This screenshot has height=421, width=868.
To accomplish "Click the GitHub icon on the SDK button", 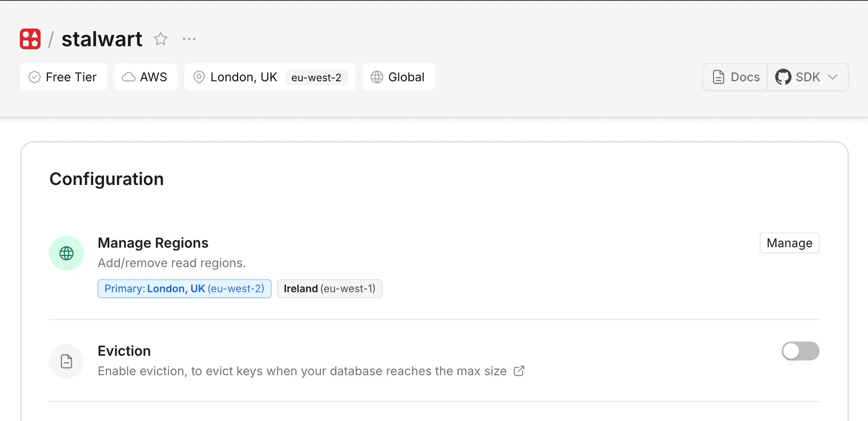I will [783, 77].
